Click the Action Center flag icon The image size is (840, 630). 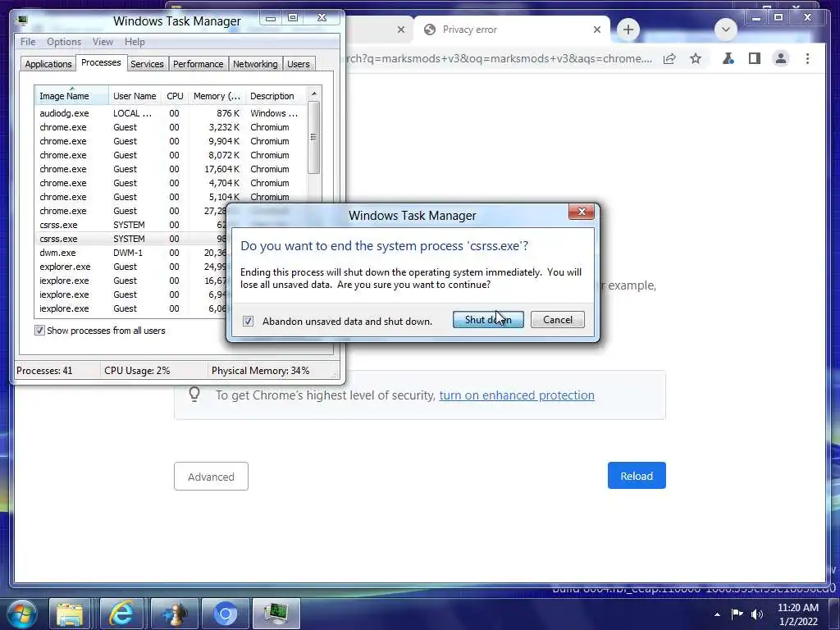tap(737, 614)
